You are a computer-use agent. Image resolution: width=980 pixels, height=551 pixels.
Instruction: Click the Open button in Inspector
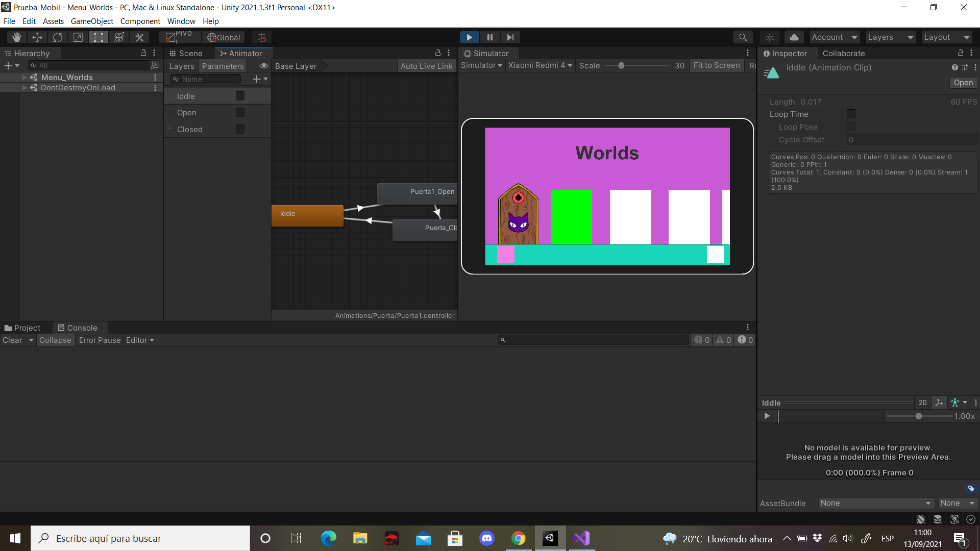coord(963,83)
